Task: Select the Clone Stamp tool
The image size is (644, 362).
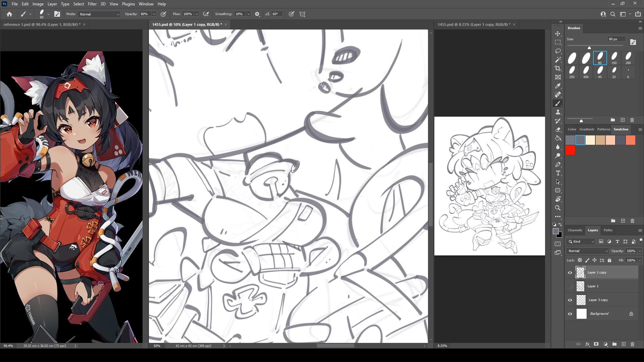Action: [558, 112]
